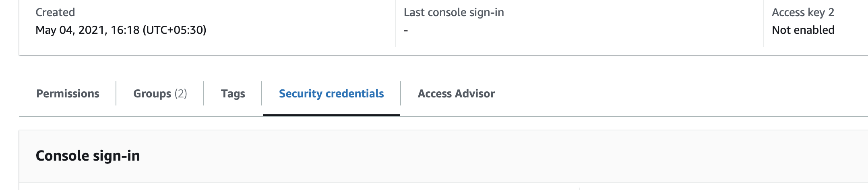Switch to the Groups (2) tab

coord(160,93)
